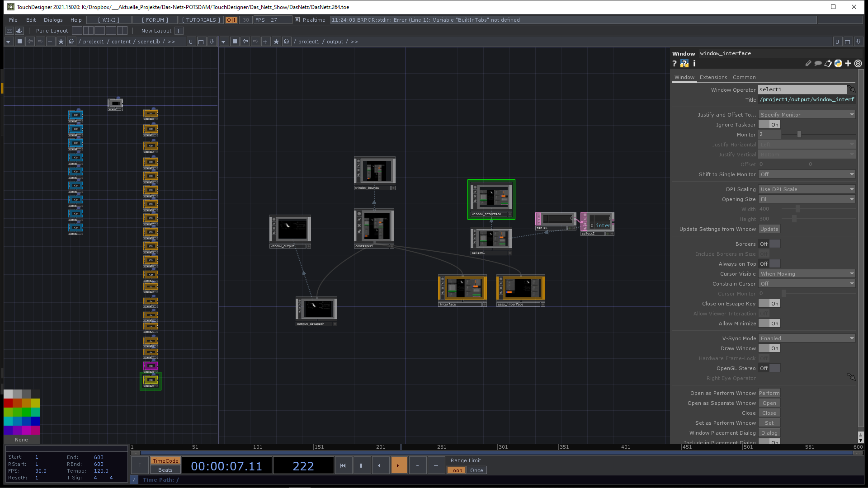
Task: Click the Python customize icon in parameters
Action: (x=838, y=64)
